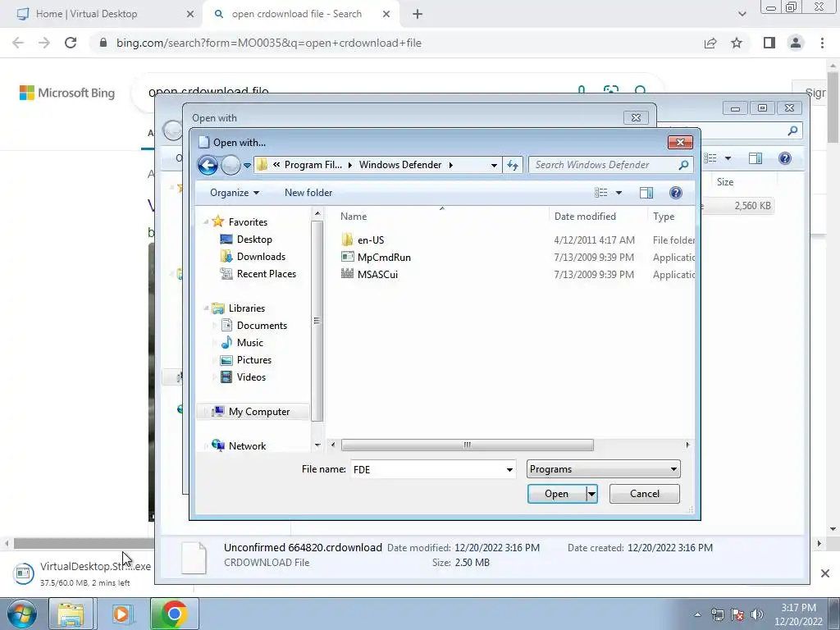Image resolution: width=840 pixels, height=630 pixels.
Task: Open the File name dropdown
Action: click(x=509, y=470)
